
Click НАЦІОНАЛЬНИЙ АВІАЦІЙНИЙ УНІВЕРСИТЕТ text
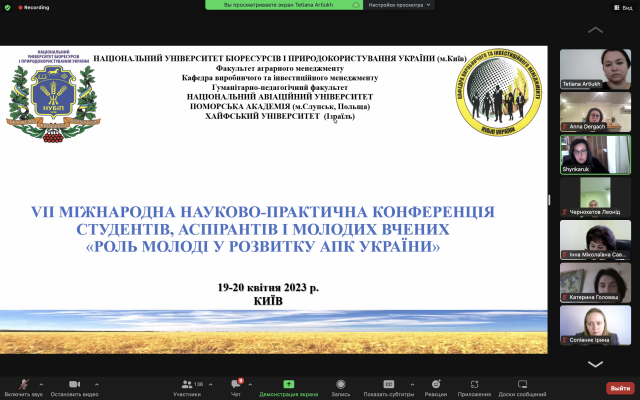[280, 97]
